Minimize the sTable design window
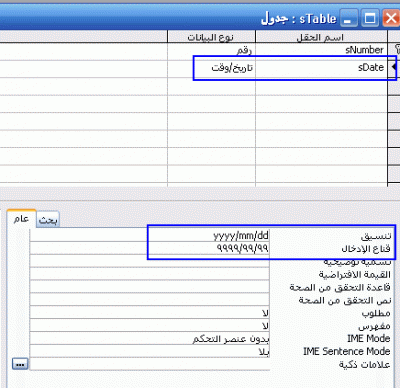 coord(349,18)
